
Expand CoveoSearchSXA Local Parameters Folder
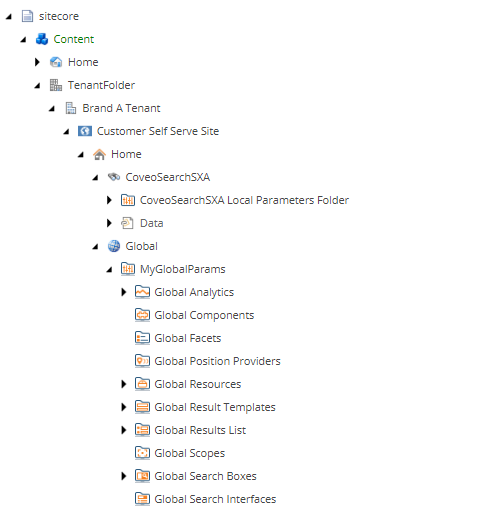(x=109, y=200)
